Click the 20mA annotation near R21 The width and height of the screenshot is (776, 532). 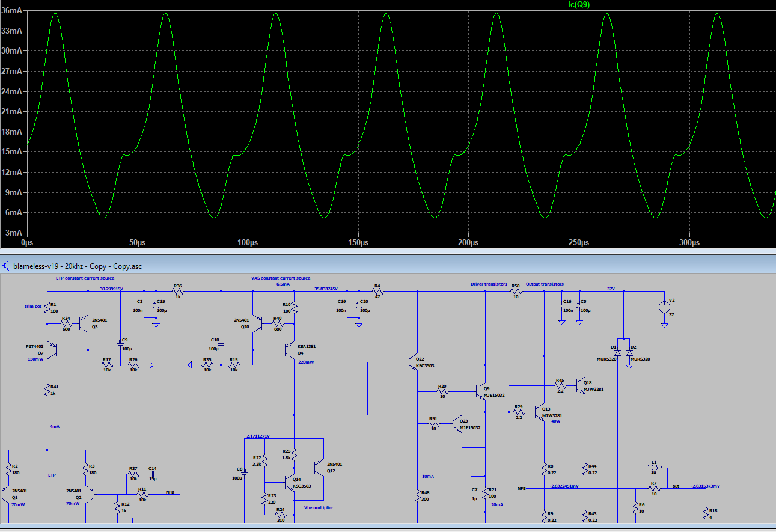497,505
